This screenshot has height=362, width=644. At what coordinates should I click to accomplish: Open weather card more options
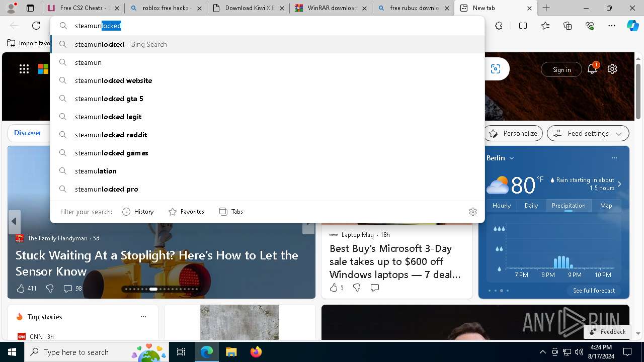[614, 158]
